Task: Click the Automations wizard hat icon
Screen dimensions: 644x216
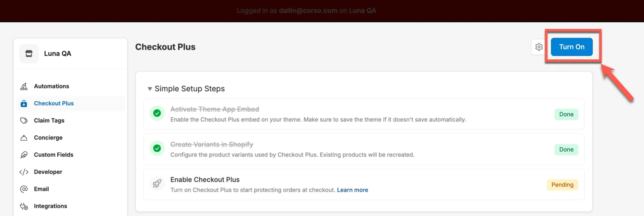Action: click(24, 86)
